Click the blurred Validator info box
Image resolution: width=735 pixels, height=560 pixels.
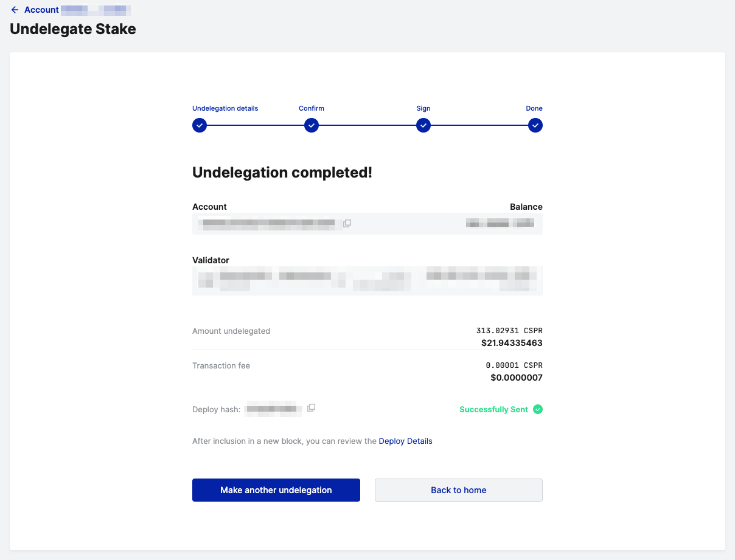[x=367, y=280]
